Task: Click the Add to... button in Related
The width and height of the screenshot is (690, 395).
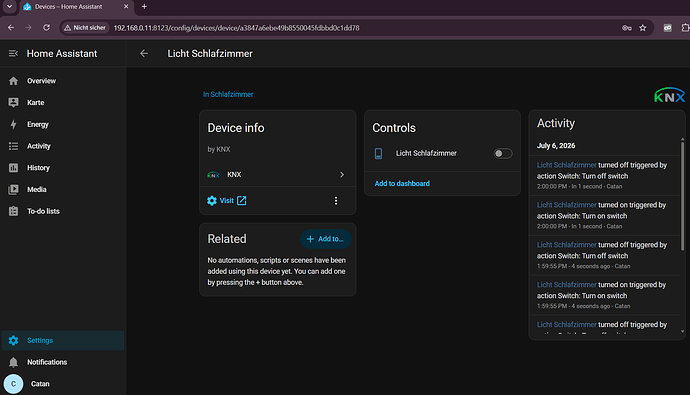Action: click(326, 239)
